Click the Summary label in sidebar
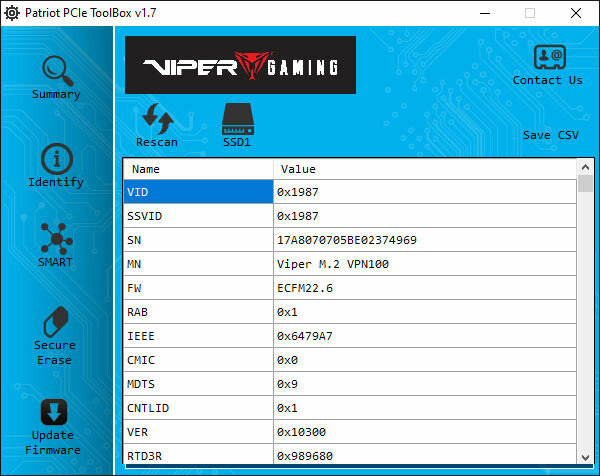The height and width of the screenshot is (476, 600). 56,94
